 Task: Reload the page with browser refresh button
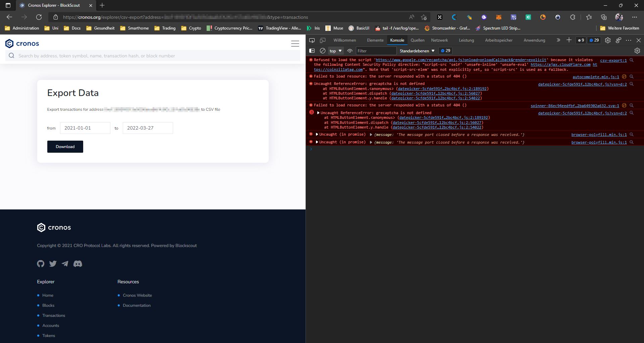click(39, 17)
